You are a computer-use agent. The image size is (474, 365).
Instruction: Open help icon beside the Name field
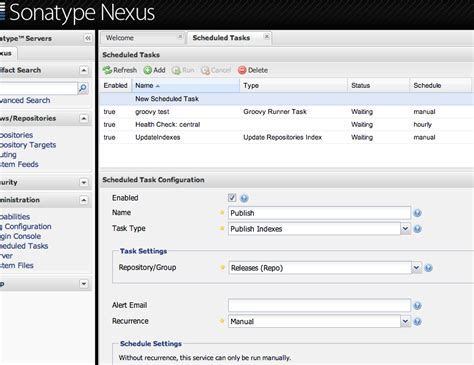click(x=417, y=213)
